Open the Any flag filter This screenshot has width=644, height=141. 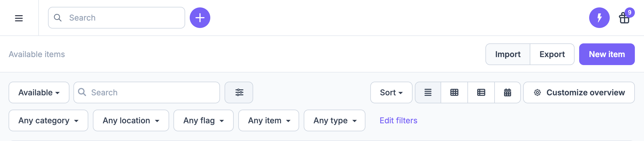click(x=203, y=120)
